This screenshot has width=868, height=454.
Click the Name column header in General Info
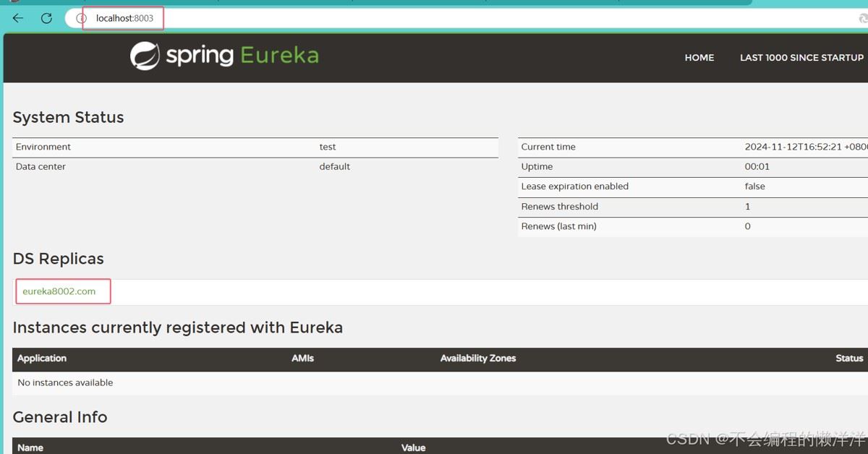[30, 447]
